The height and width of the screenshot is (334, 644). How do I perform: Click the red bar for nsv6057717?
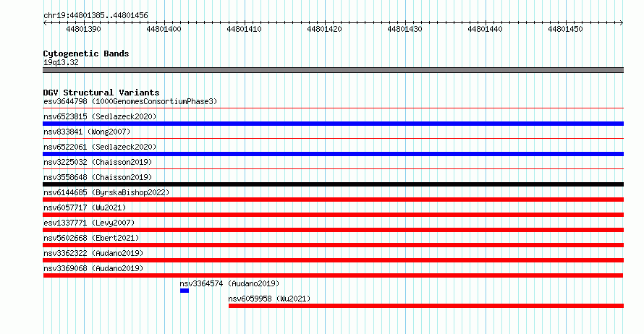click(333, 215)
